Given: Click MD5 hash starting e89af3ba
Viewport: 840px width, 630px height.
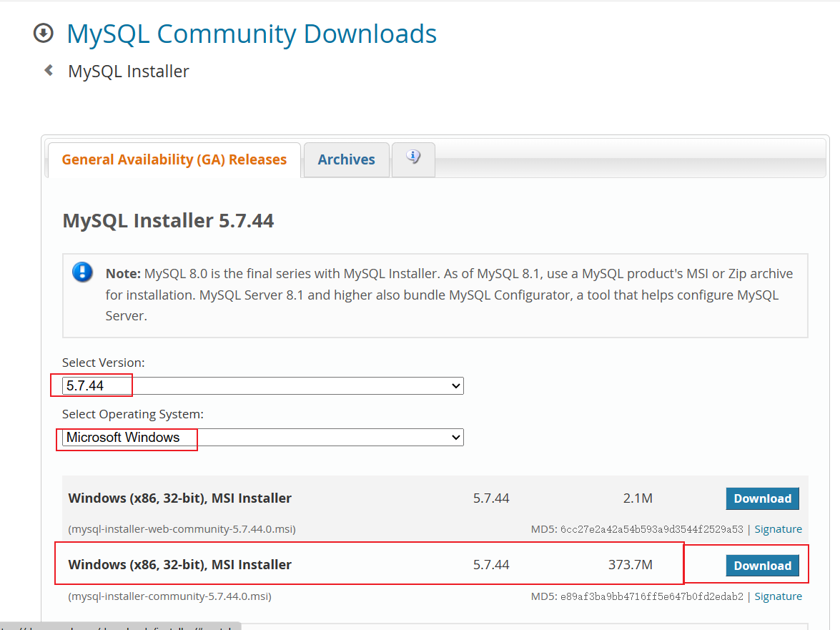Looking at the screenshot, I should tap(651, 596).
